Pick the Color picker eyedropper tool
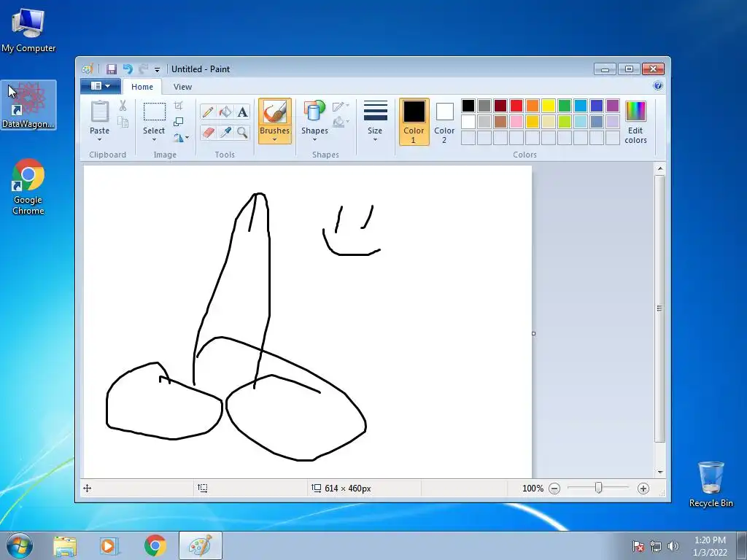The image size is (747, 560). (225, 132)
